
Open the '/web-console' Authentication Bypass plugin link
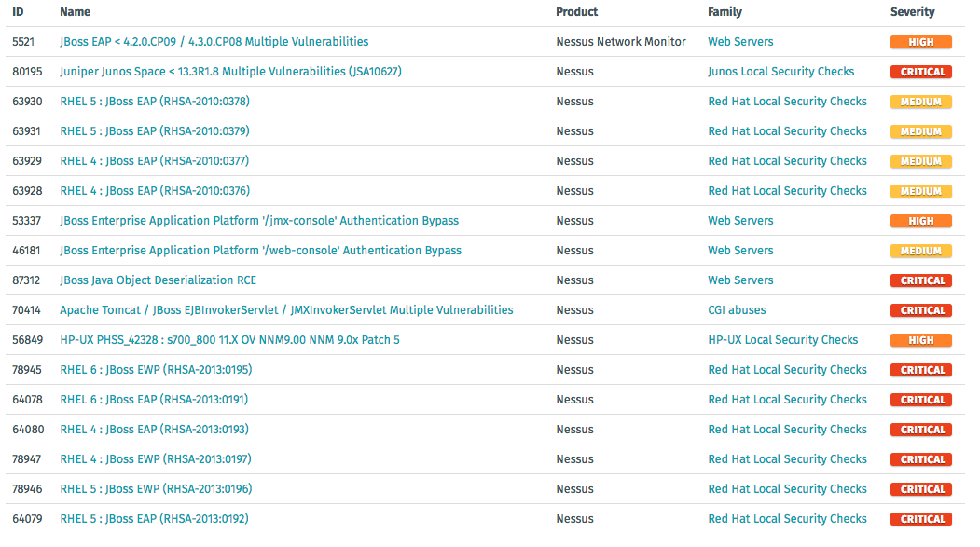click(x=261, y=251)
